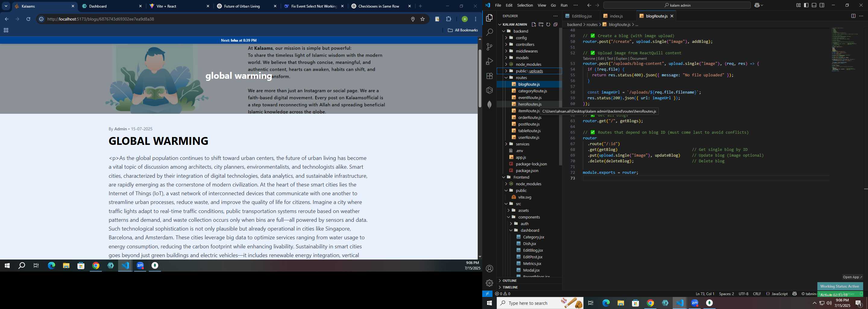Open the Run menu in VS Code
This screenshot has height=309, width=868.
[564, 5]
